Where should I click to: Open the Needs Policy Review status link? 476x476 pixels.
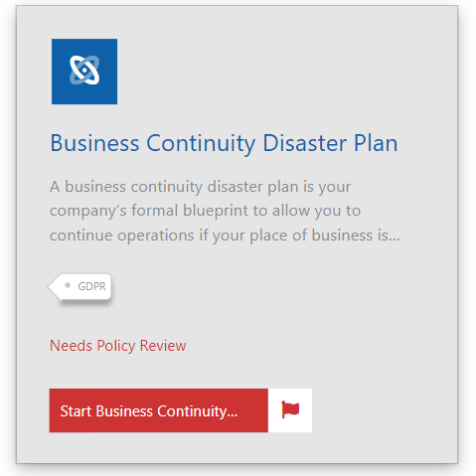click(x=118, y=346)
